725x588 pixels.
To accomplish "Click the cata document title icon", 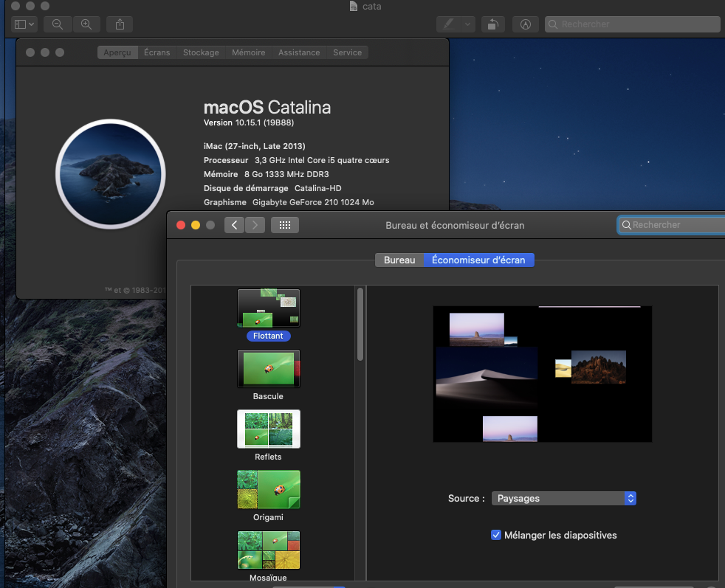I will (x=353, y=6).
